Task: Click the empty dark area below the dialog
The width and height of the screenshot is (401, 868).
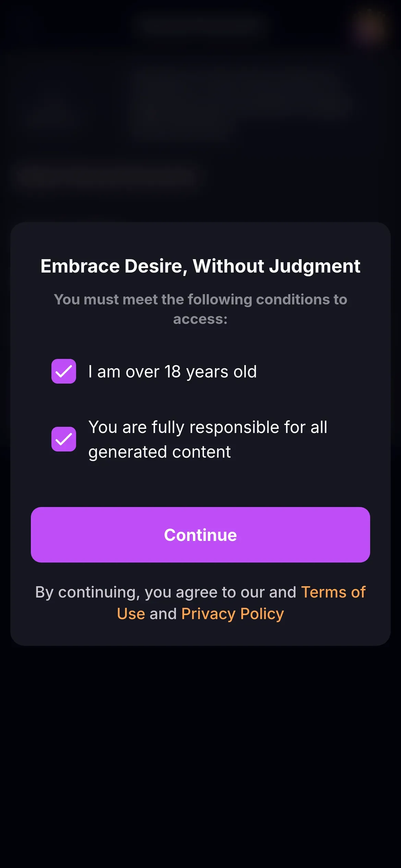Action: click(x=200, y=754)
